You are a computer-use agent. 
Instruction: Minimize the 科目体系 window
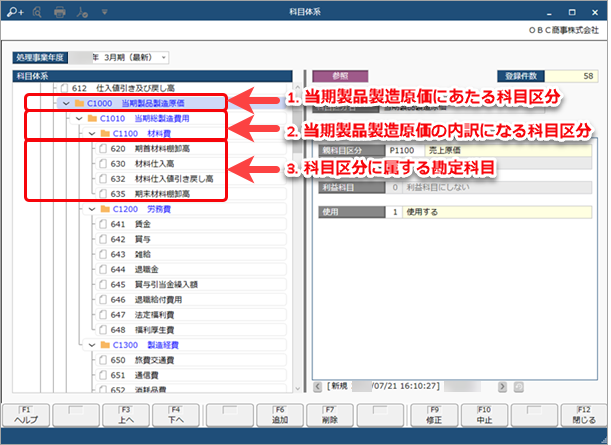click(x=549, y=12)
